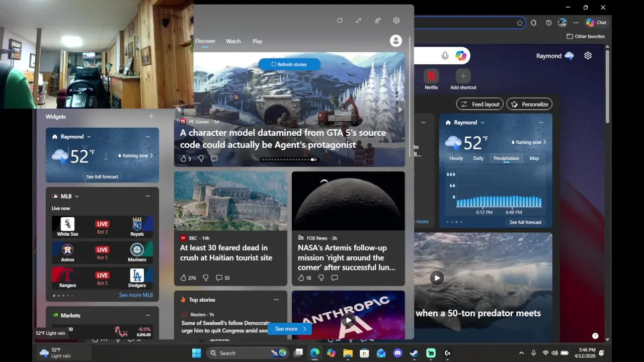The height and width of the screenshot is (362, 644).
Task: Dislike the NASA Artemis article
Action: pyautogui.click(x=320, y=278)
